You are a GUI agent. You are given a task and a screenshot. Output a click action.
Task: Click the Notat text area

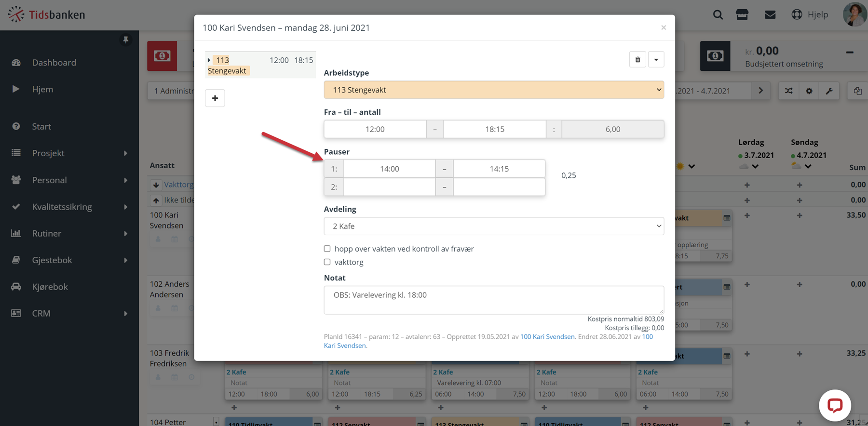point(494,300)
